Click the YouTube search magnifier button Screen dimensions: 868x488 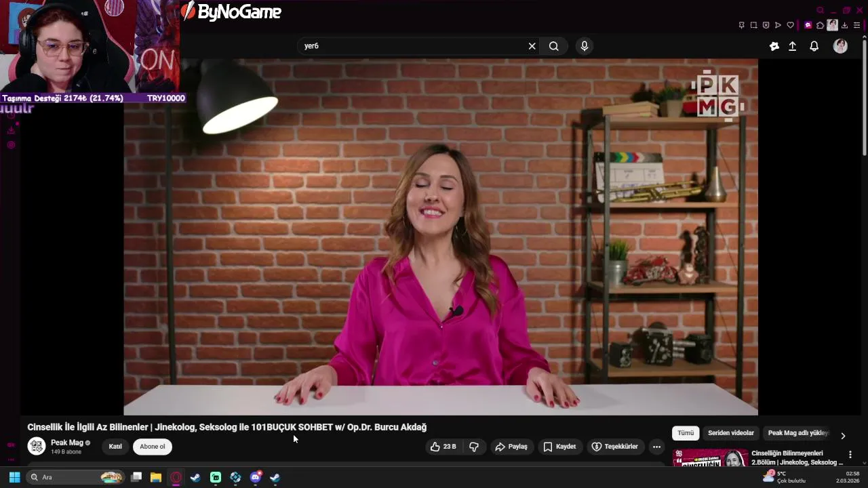point(554,46)
